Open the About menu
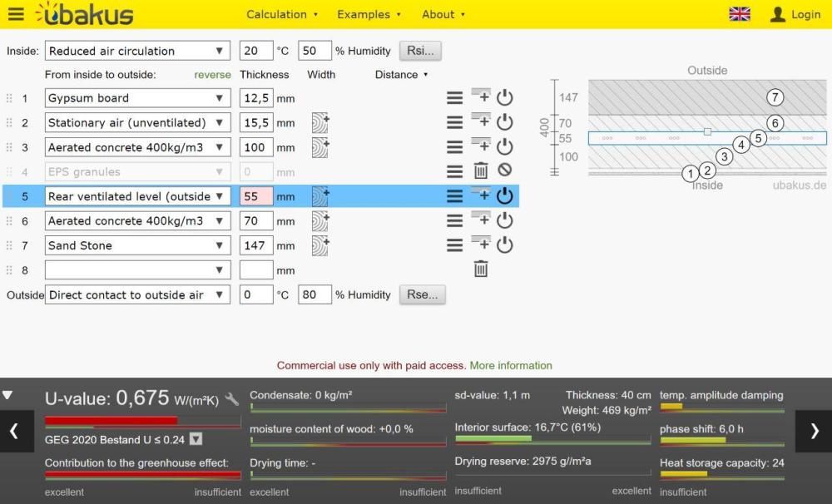Viewport: 832px width, 504px height. [x=443, y=14]
